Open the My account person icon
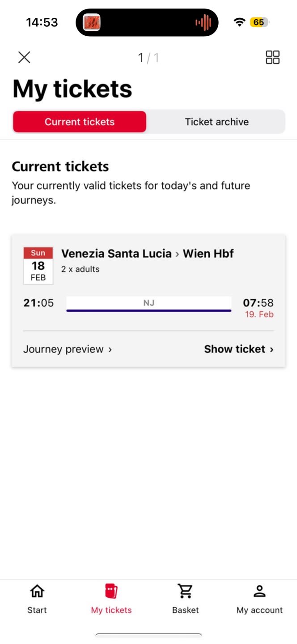The image size is (297, 644). (259, 591)
